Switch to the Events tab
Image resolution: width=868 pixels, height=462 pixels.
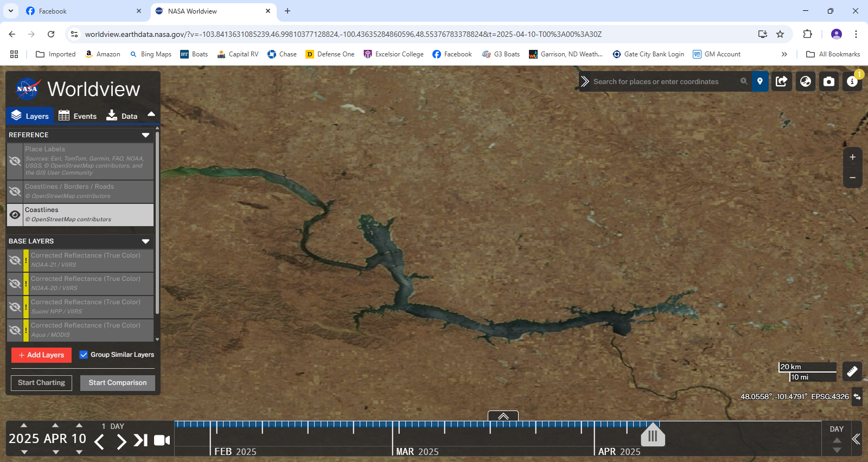click(78, 116)
